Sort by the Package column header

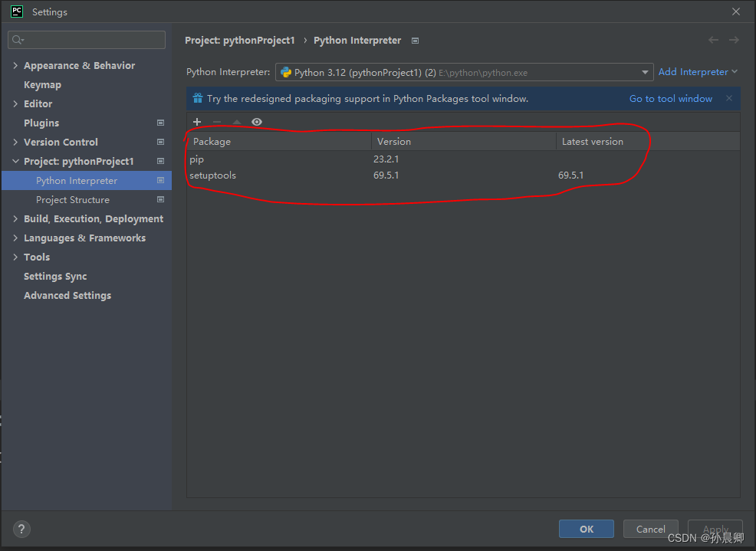(279, 141)
